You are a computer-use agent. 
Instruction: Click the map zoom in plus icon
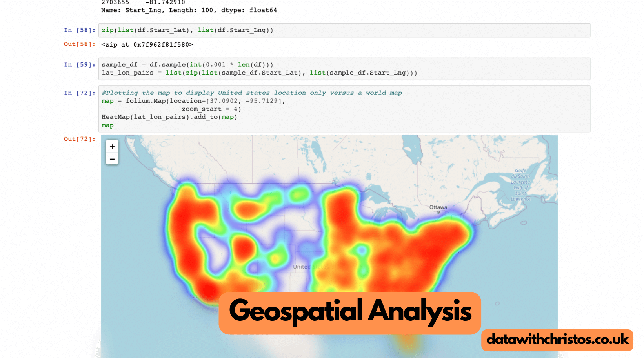point(112,146)
